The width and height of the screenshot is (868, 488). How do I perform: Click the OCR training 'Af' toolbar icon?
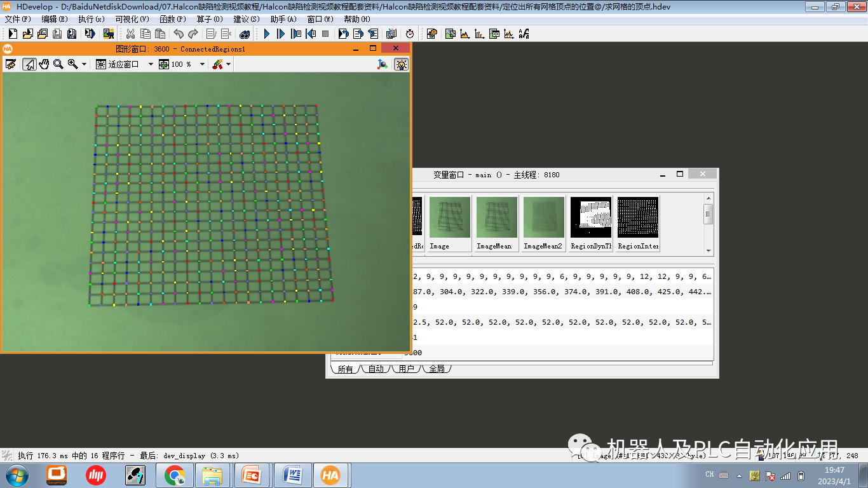524,33
